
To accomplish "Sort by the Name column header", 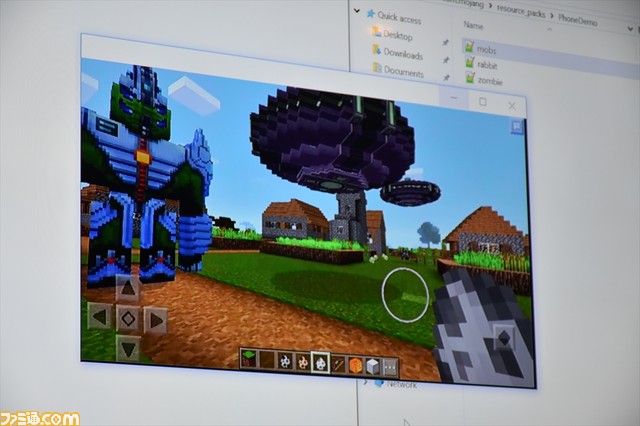I will pos(473,25).
